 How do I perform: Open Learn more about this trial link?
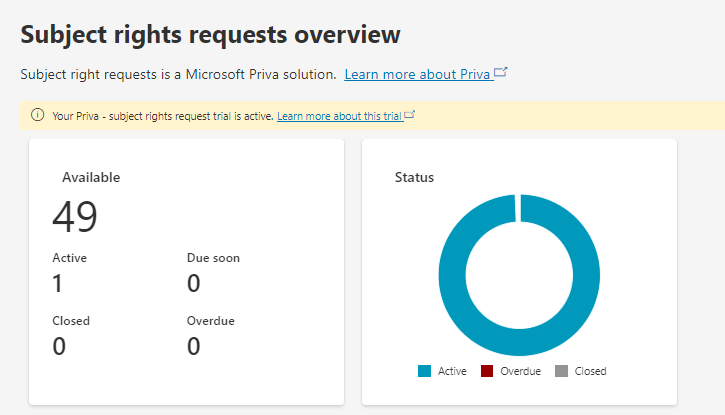pyautogui.click(x=339, y=116)
